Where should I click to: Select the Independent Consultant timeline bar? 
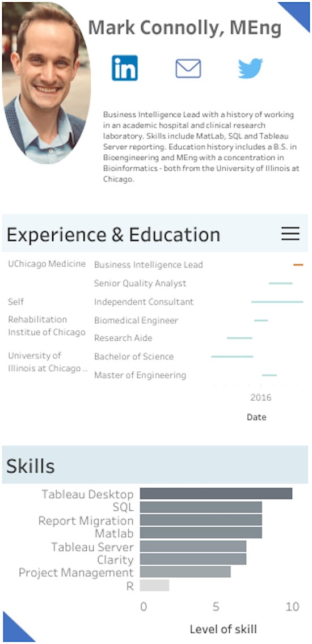[277, 302]
